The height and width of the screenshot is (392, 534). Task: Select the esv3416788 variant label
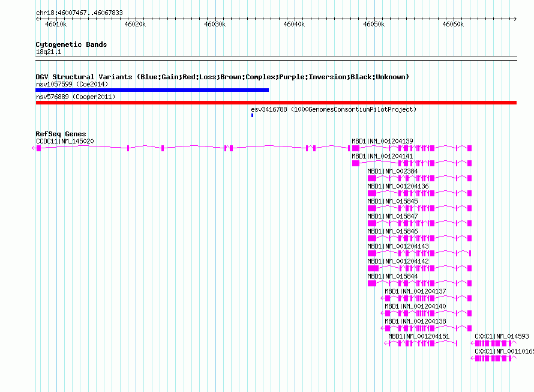(x=334, y=109)
